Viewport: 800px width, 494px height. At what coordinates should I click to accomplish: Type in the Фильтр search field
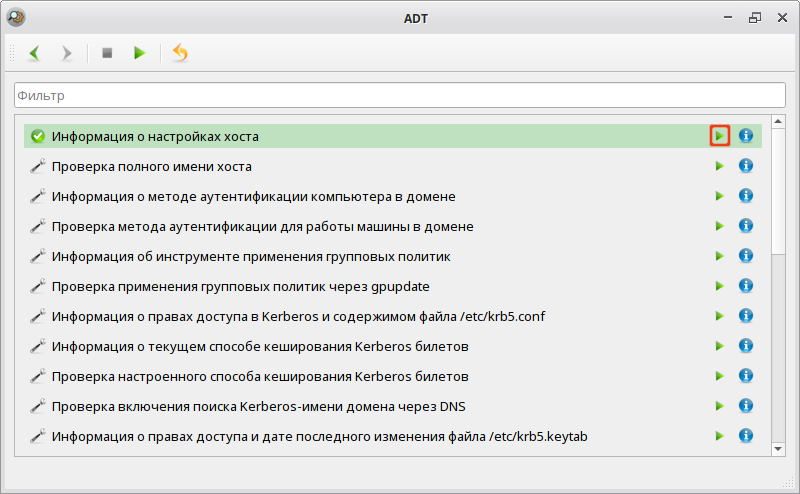(x=400, y=96)
